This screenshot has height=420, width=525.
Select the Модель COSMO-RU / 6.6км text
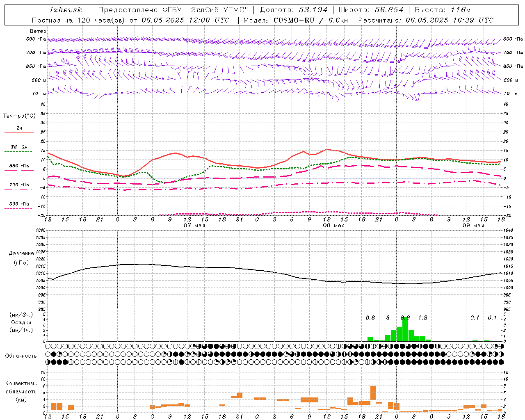coord(295,20)
